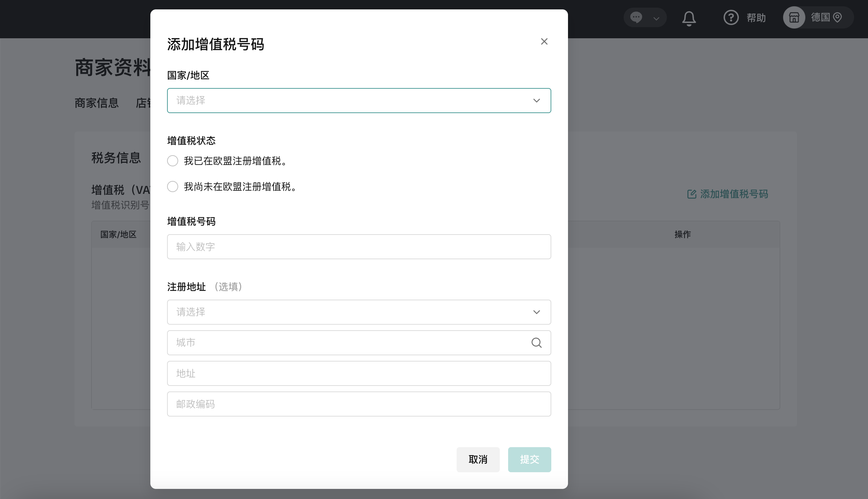Expand the 注册地址 country dropdown

point(358,312)
